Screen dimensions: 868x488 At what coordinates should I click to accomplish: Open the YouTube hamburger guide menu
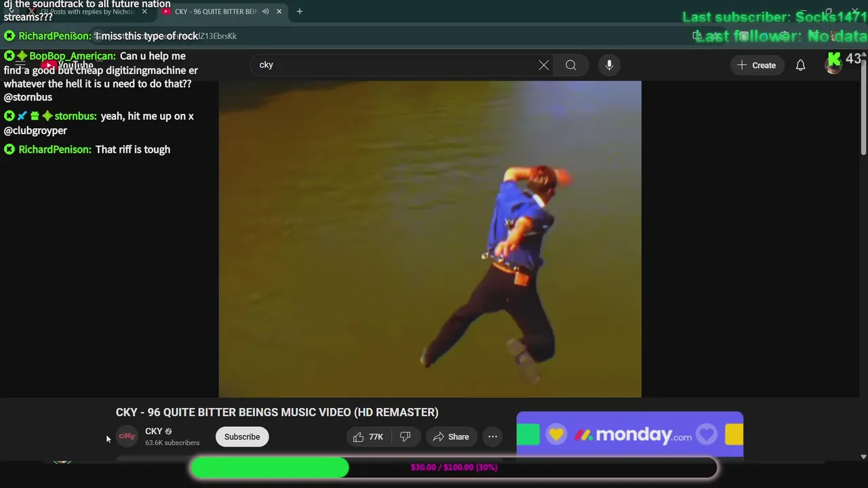pos(20,65)
